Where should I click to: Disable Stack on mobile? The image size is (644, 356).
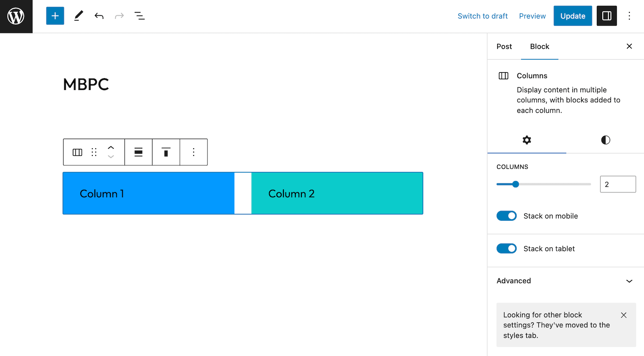point(507,216)
